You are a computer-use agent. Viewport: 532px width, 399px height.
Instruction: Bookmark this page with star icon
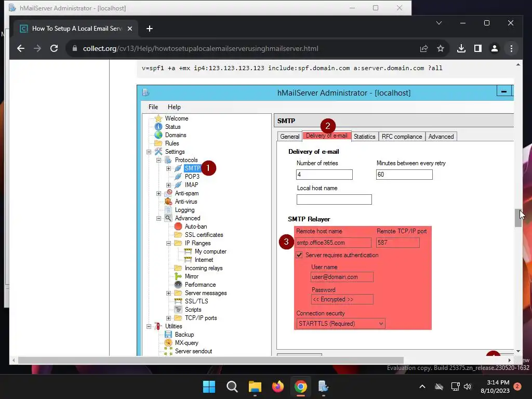[441, 48]
